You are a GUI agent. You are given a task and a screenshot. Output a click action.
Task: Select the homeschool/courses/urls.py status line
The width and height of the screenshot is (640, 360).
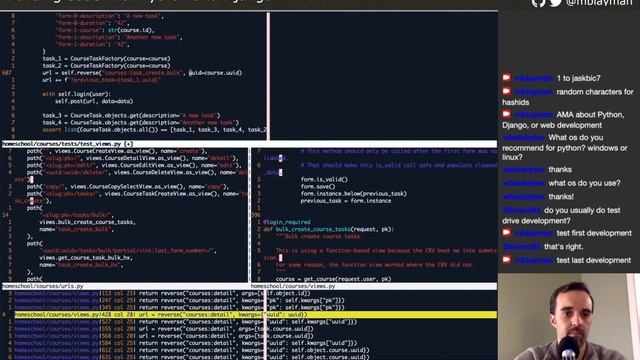point(42,286)
